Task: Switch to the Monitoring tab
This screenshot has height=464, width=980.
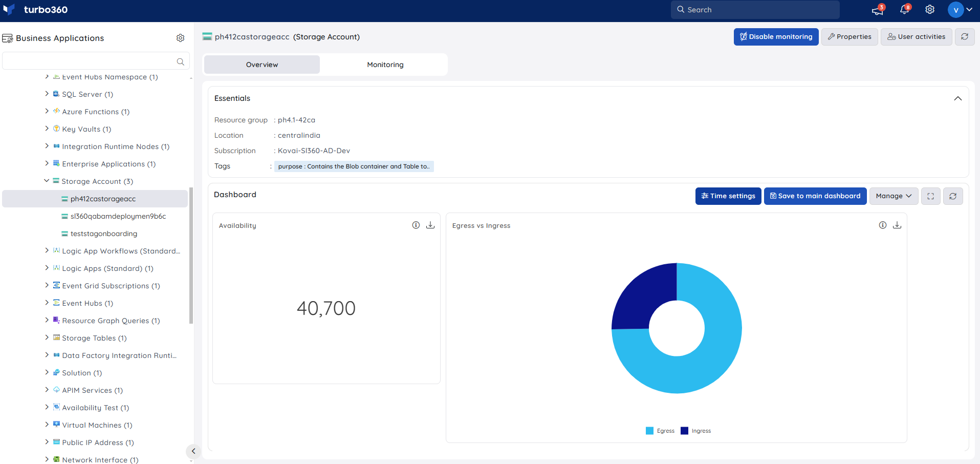Action: 385,65
